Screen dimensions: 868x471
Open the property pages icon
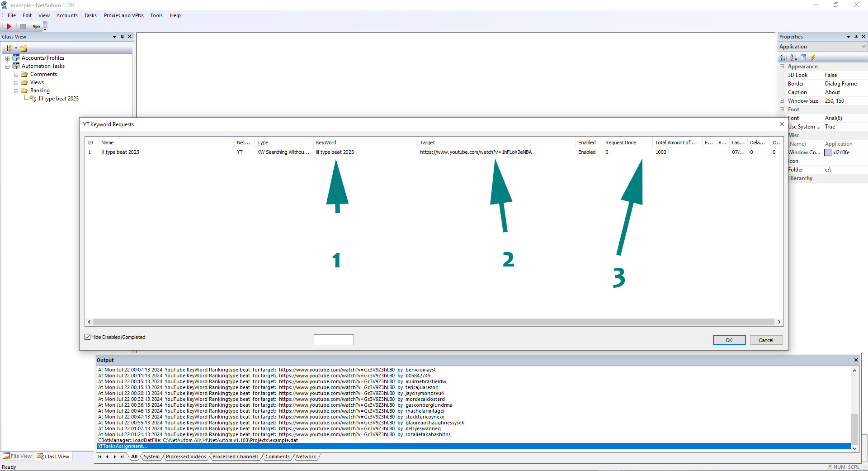click(x=803, y=57)
